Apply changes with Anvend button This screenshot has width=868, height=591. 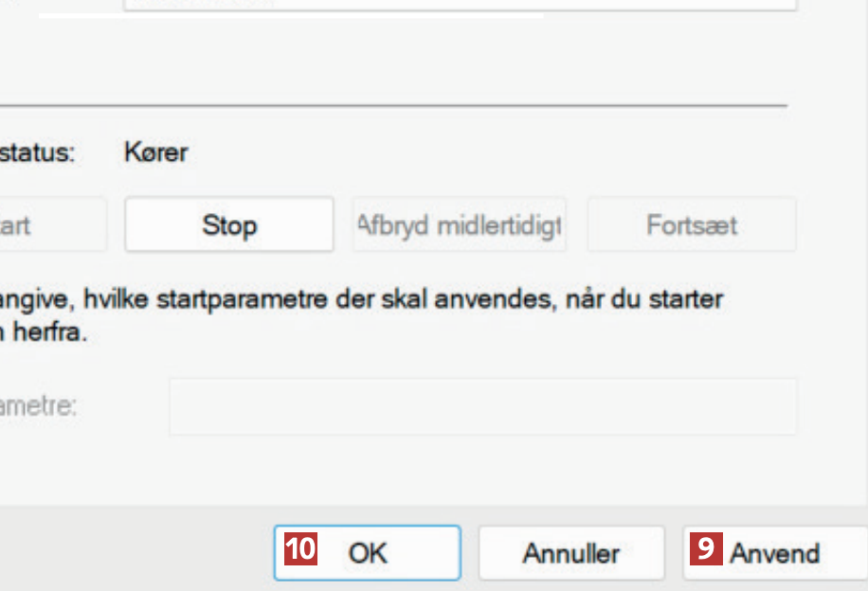click(x=775, y=553)
